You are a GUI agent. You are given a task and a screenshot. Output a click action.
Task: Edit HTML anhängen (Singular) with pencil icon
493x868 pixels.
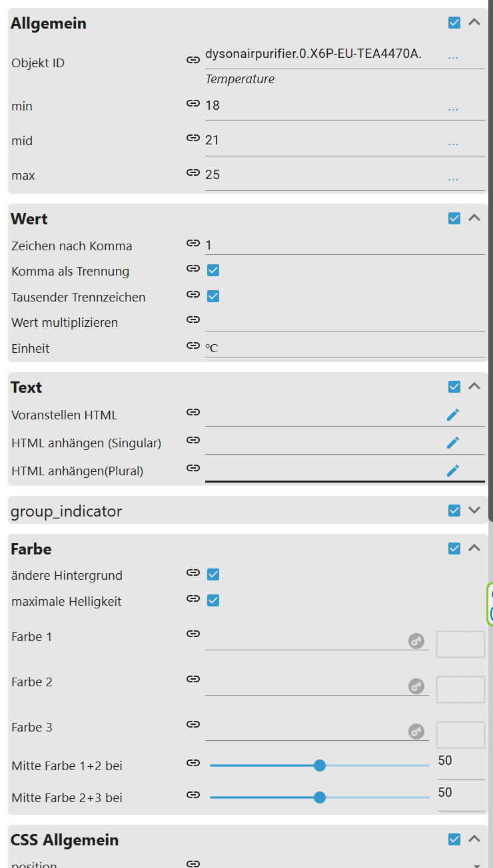(453, 443)
